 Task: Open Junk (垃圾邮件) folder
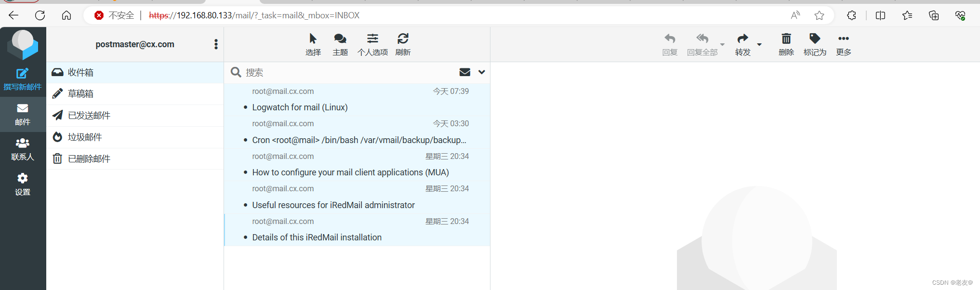[135, 137]
